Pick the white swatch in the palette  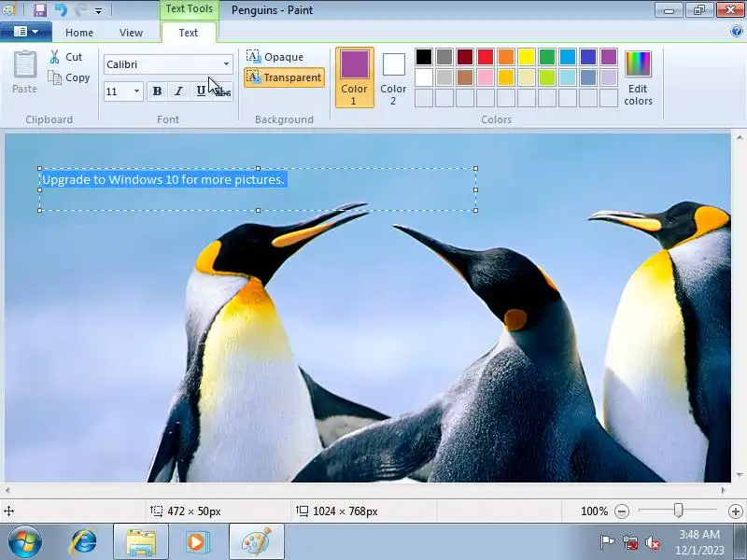tap(424, 77)
